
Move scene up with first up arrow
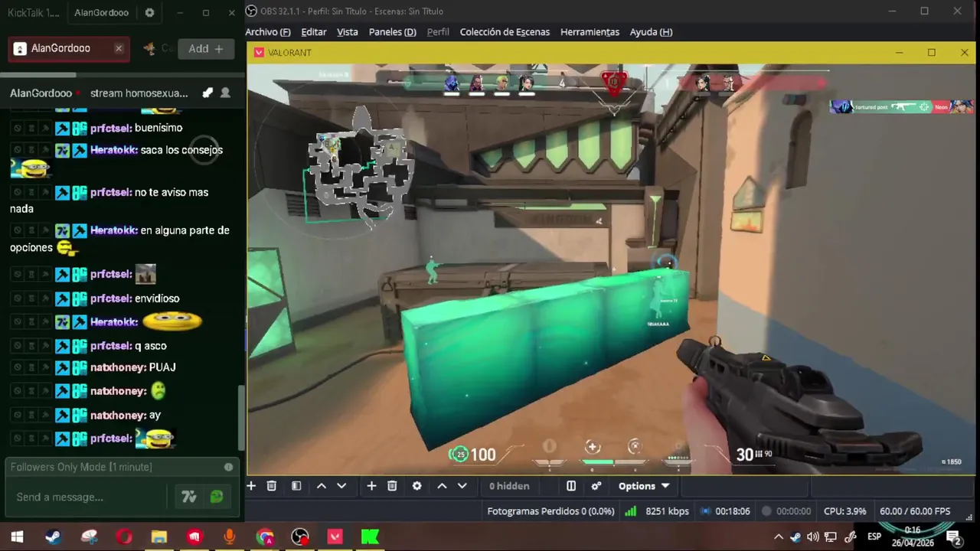tap(322, 486)
